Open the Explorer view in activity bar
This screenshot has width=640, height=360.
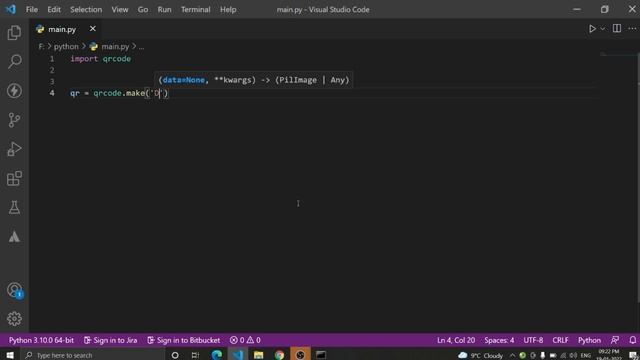[14, 33]
